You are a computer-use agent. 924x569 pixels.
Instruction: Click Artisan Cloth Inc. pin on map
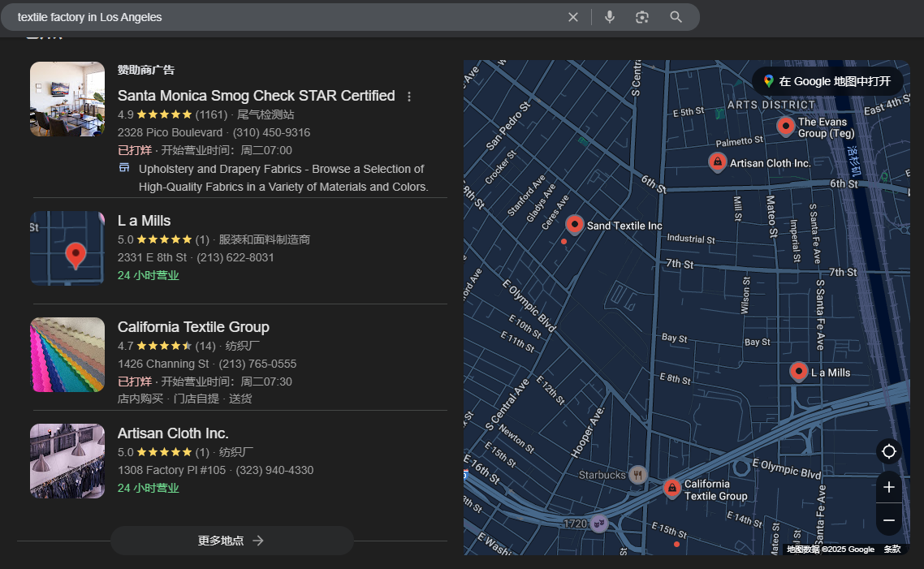717,162
